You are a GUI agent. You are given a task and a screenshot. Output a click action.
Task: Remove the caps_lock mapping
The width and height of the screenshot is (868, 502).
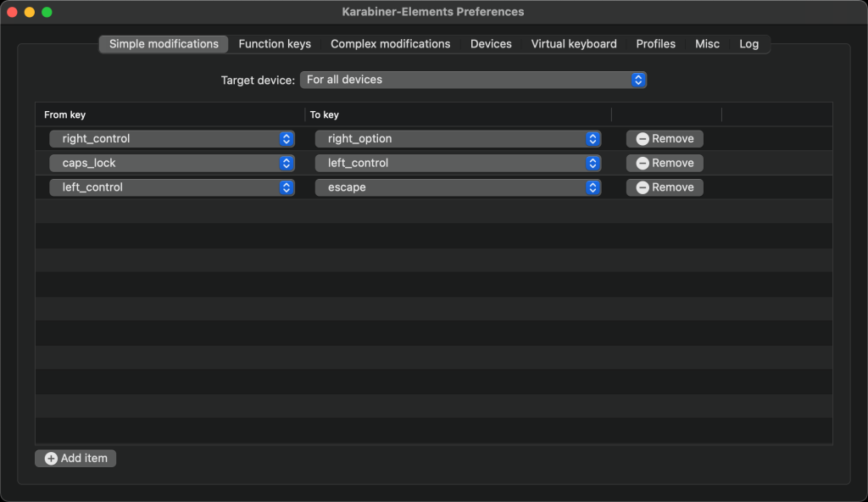pos(665,163)
